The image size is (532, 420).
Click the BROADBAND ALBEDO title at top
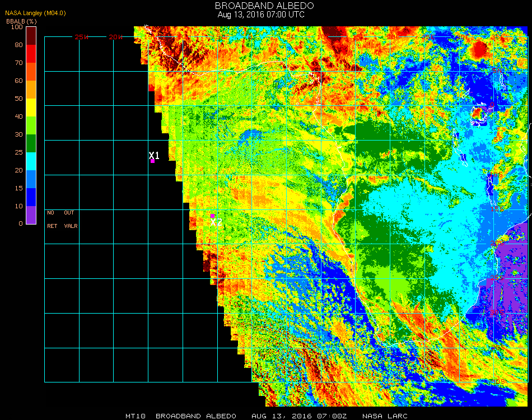[264, 6]
